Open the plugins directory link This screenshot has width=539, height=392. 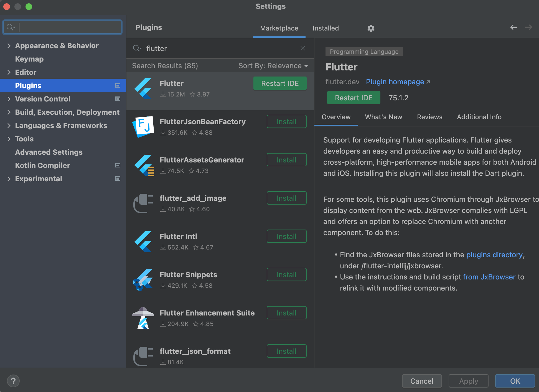494,255
